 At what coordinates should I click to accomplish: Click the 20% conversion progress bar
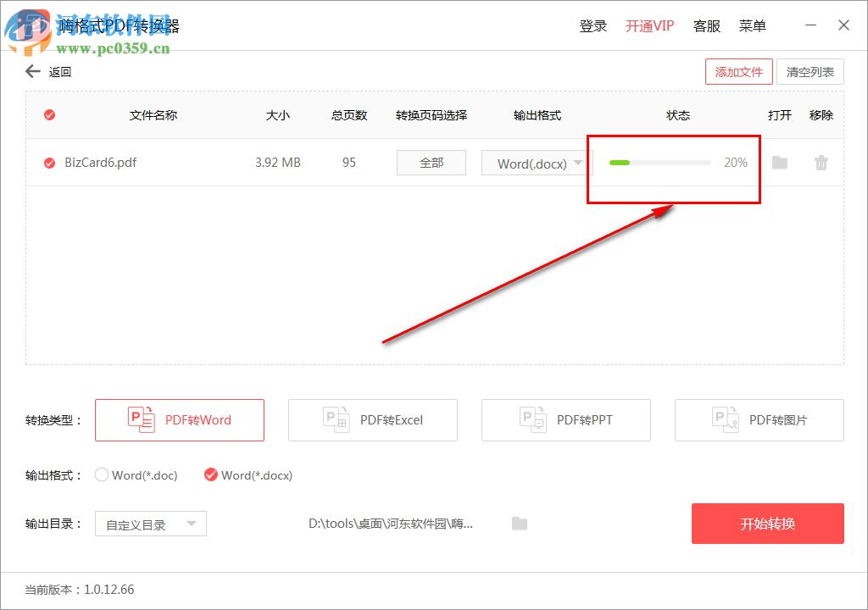(659, 163)
